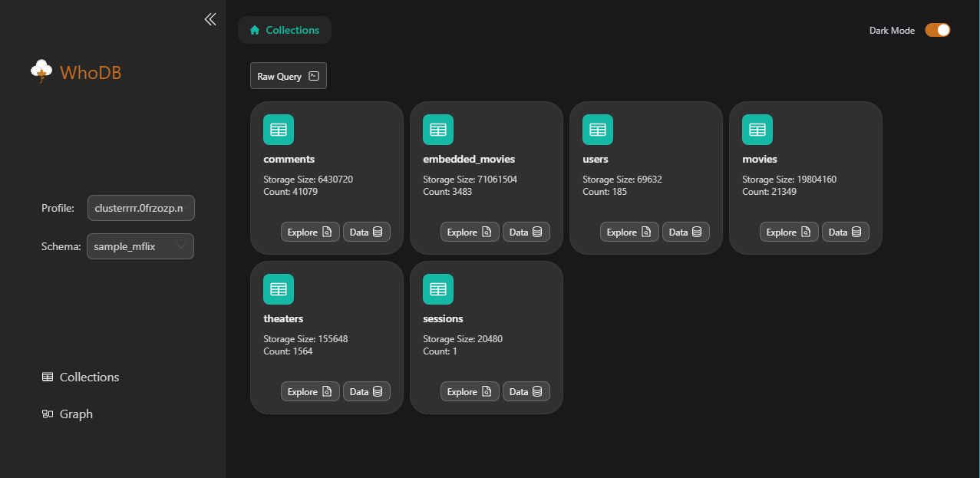Click Explore on the movies collection

[788, 231]
